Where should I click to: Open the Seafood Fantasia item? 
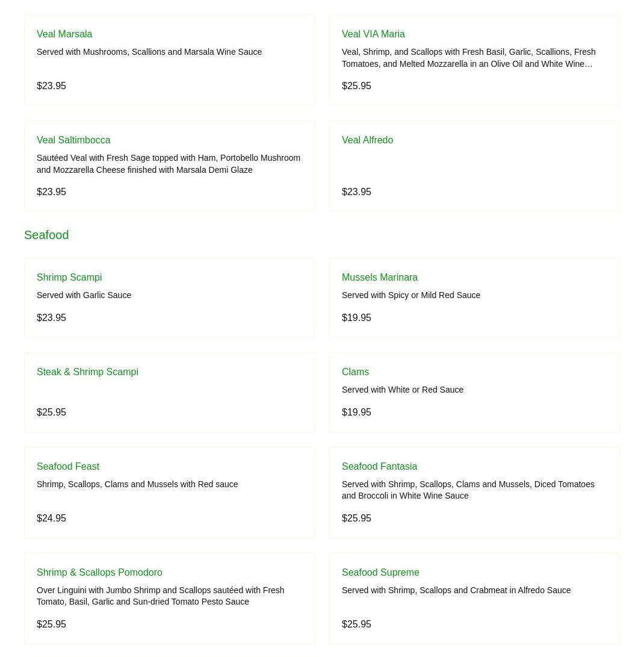click(379, 467)
